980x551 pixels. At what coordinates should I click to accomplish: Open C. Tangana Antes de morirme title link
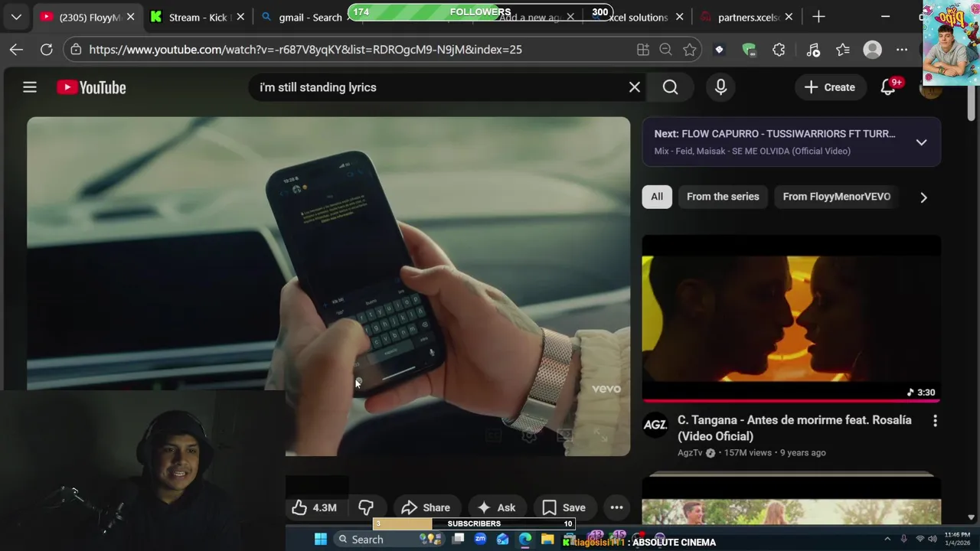[794, 428]
